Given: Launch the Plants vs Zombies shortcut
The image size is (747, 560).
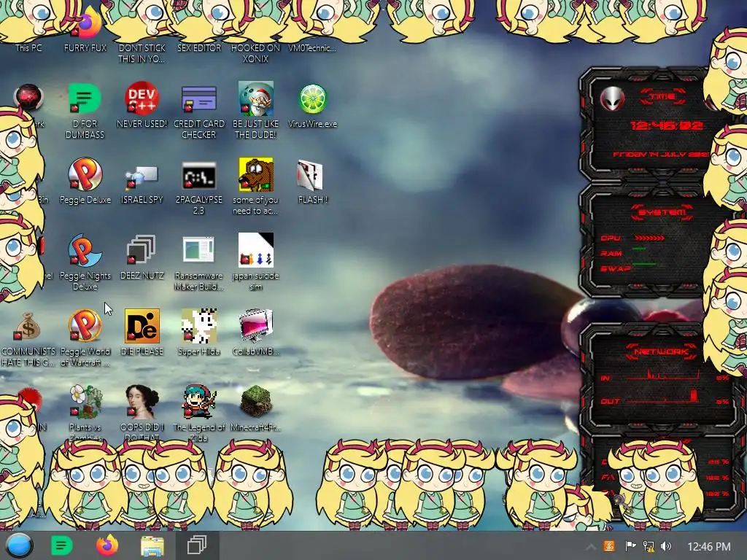Looking at the screenshot, I should point(86,402).
